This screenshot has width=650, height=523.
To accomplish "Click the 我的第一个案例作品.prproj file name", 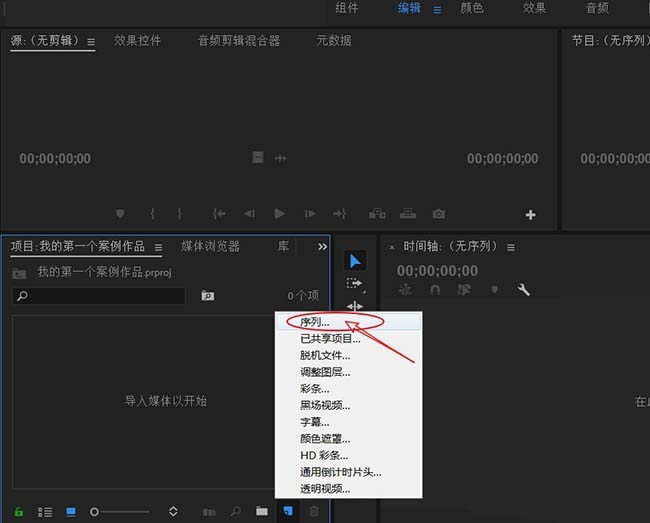I will click(104, 272).
